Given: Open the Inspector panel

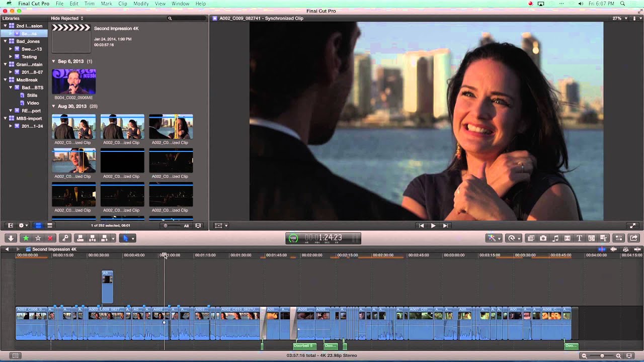Looking at the screenshot, I should (619, 238).
